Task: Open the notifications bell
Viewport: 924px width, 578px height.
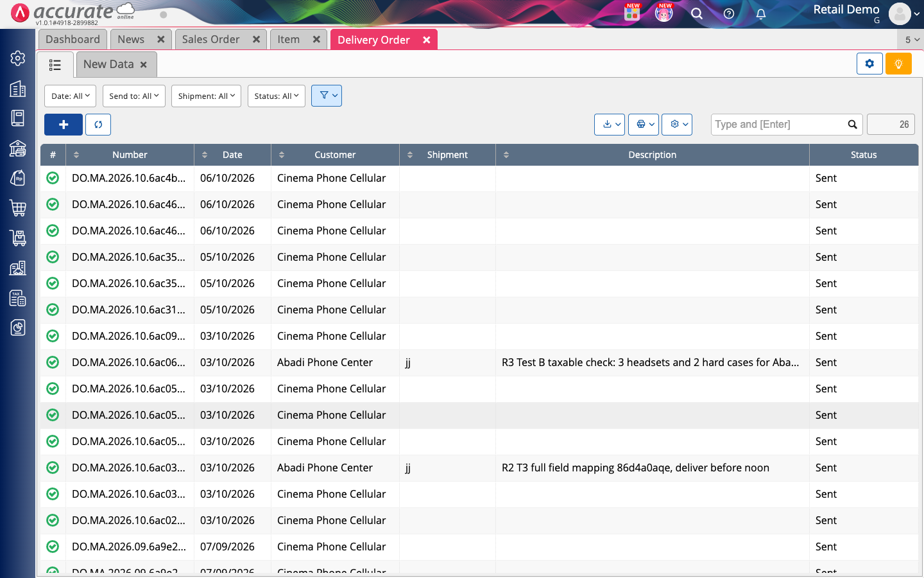Action: coord(761,13)
